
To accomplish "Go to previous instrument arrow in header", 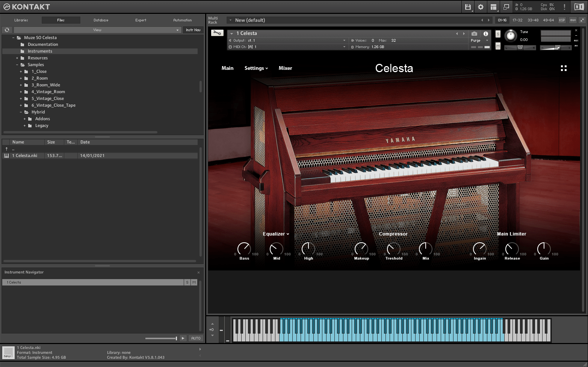I will pyautogui.click(x=457, y=33).
